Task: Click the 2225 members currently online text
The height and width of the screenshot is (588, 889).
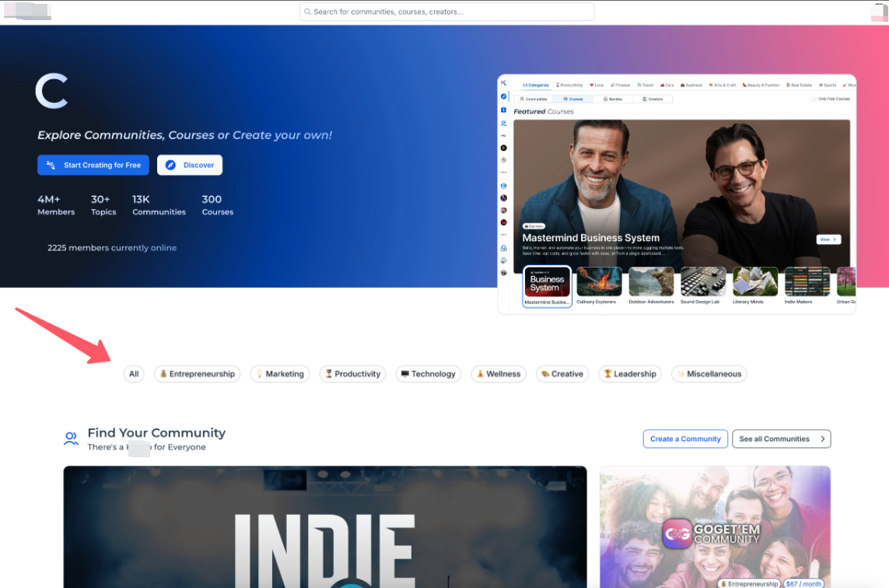Action: coord(112,248)
